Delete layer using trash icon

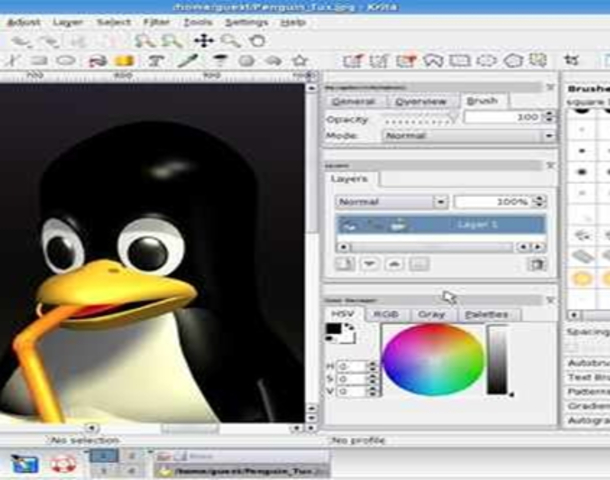point(537,264)
